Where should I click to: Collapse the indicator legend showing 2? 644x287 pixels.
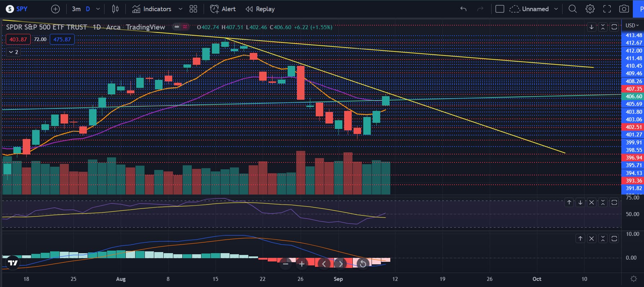13,52
